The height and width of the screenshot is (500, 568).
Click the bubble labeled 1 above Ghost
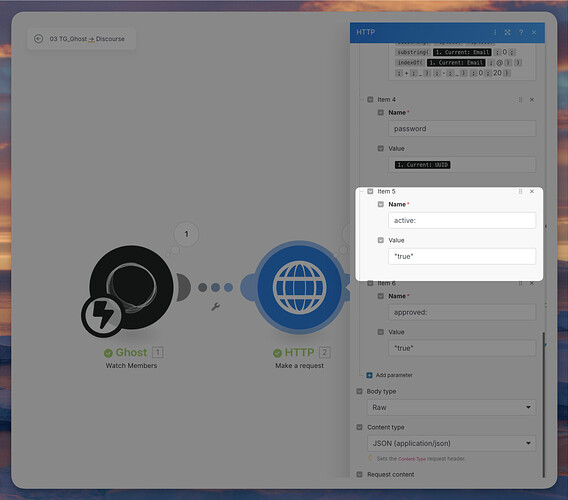pyautogui.click(x=186, y=234)
